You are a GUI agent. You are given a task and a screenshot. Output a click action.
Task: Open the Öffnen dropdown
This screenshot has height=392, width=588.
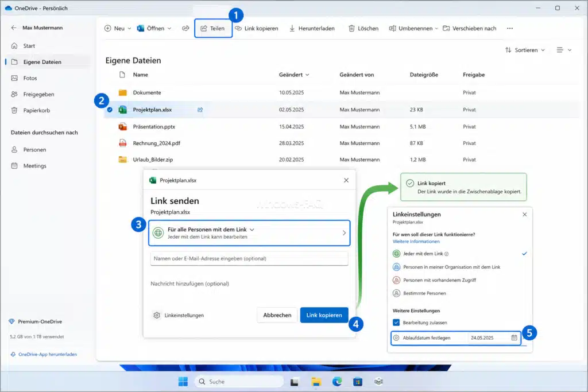pyautogui.click(x=154, y=29)
